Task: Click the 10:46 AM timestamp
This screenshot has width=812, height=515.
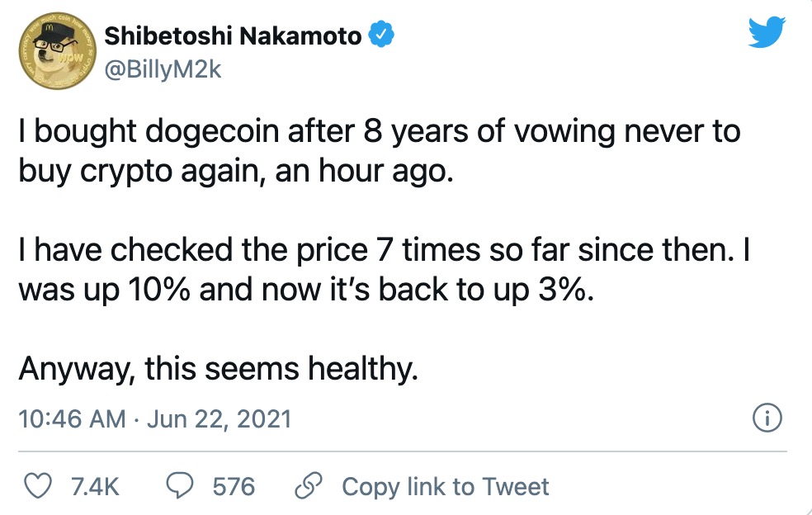Action: pyautogui.click(x=72, y=418)
